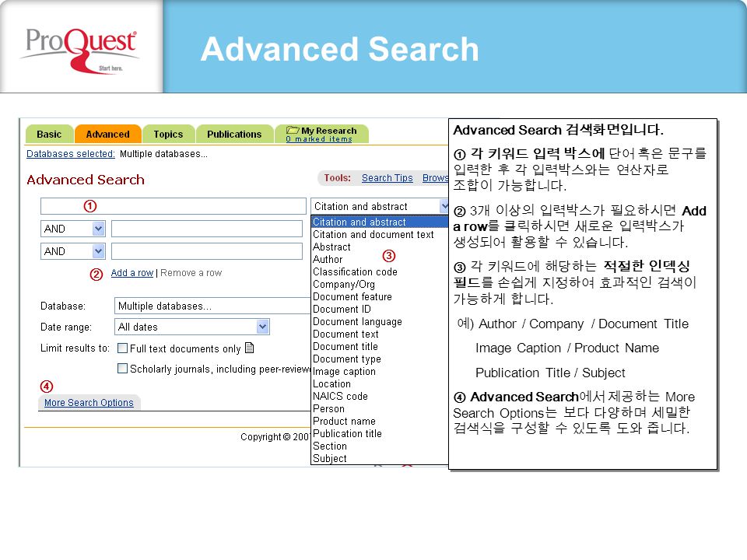The width and height of the screenshot is (747, 560).
Task: Click the Databases selected link
Action: (71, 154)
